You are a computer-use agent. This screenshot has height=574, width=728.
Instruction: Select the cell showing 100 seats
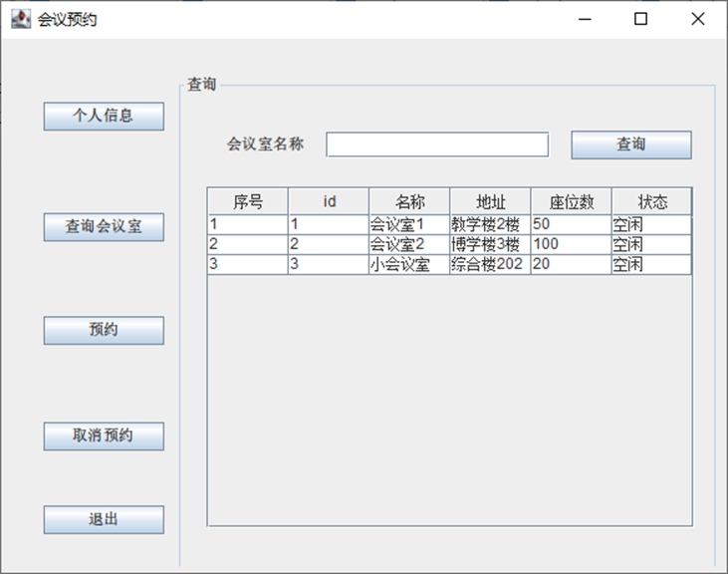tap(571, 245)
